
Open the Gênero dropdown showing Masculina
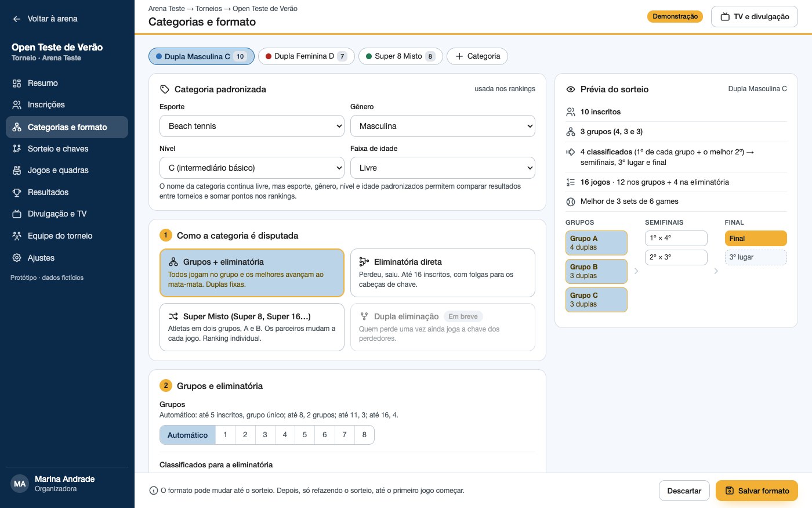tap(443, 126)
